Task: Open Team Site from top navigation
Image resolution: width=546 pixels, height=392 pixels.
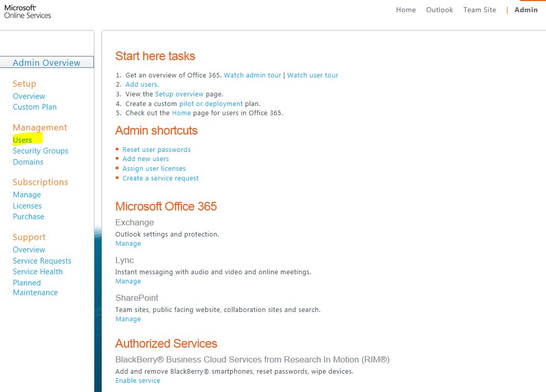Action: [480, 10]
